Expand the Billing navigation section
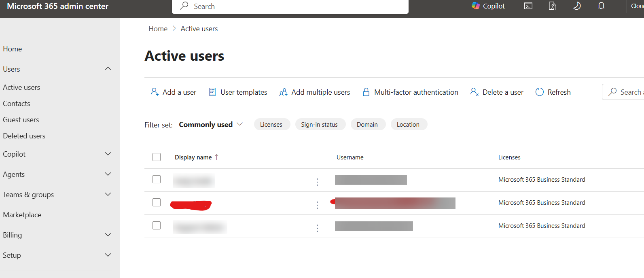 click(x=108, y=235)
